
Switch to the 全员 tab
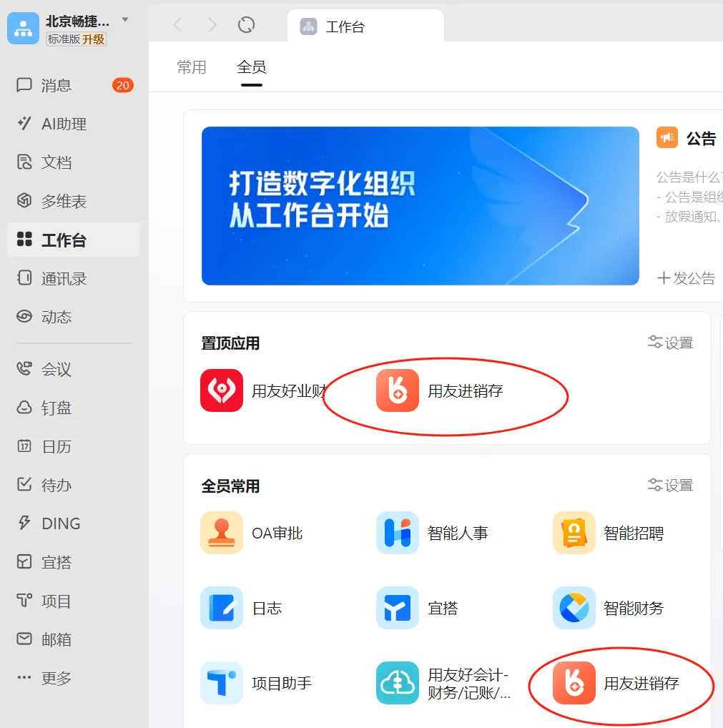pyautogui.click(x=251, y=67)
